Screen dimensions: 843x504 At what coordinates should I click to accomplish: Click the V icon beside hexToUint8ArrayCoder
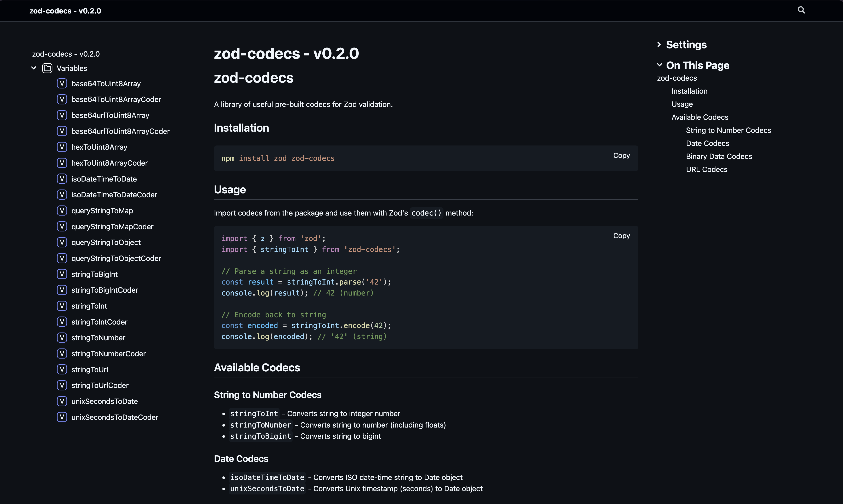(62, 163)
